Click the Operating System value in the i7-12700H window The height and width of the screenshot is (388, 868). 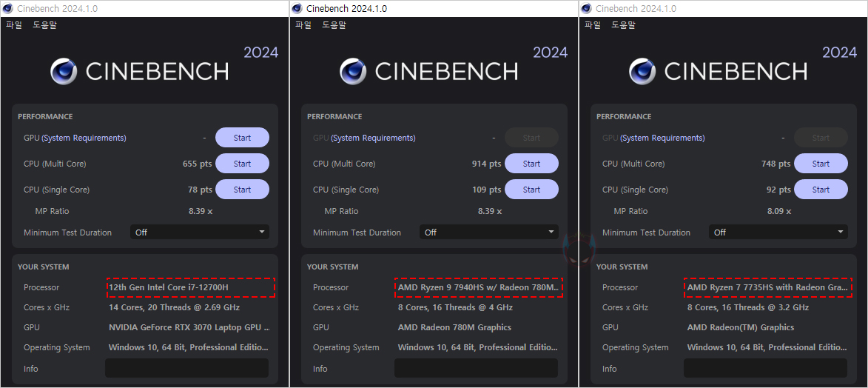coord(189,347)
